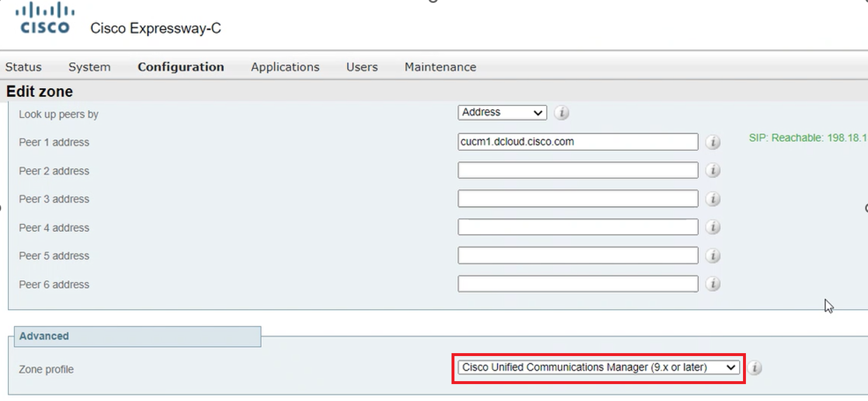The width and height of the screenshot is (868, 401).
Task: Open the Configuration menu
Action: coord(180,67)
